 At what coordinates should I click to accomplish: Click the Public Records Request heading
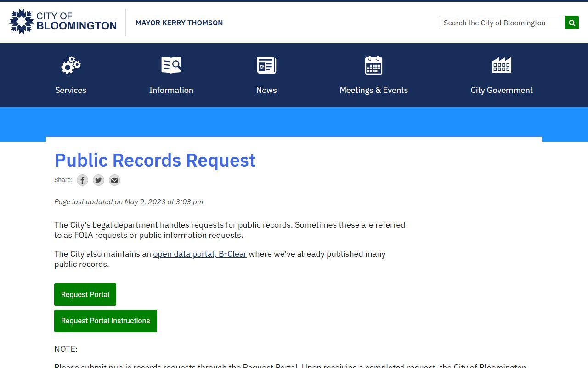pyautogui.click(x=155, y=160)
